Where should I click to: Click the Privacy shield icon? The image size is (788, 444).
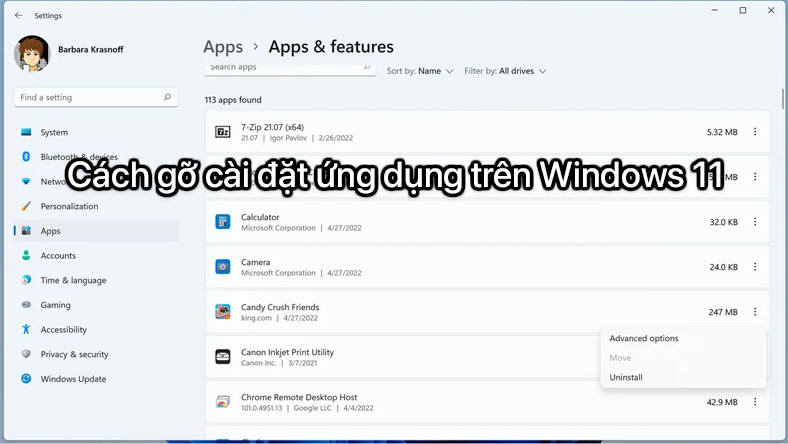(x=26, y=354)
